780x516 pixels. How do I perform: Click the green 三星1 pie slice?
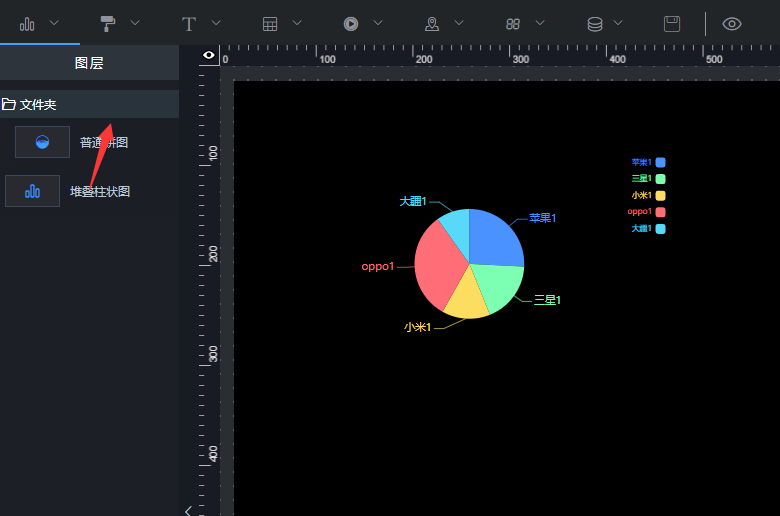pos(498,286)
